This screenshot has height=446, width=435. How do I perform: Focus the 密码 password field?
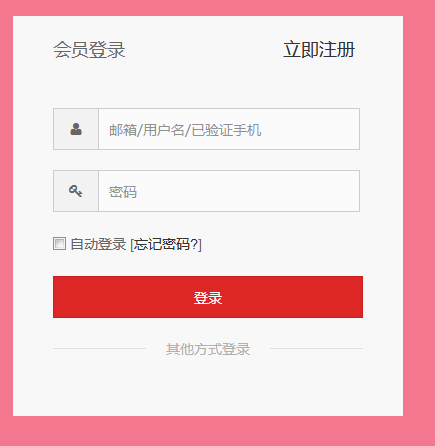229,191
